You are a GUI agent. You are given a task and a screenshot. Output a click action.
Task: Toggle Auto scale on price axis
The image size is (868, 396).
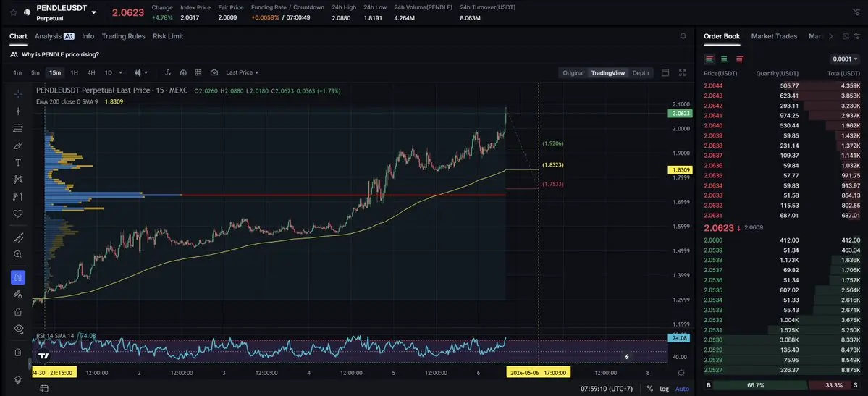(x=683, y=389)
